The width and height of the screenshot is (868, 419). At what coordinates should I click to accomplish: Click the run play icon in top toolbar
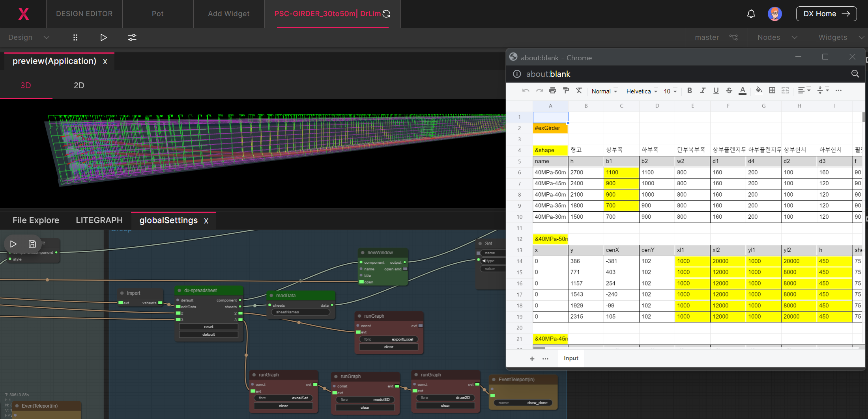(103, 37)
